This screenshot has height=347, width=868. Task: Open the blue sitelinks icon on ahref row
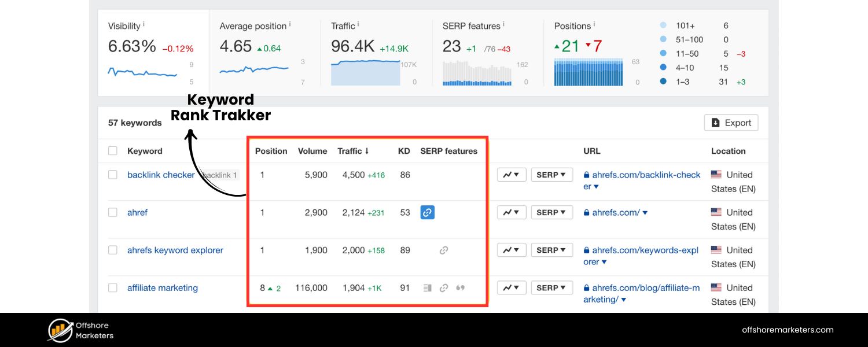pyautogui.click(x=427, y=212)
